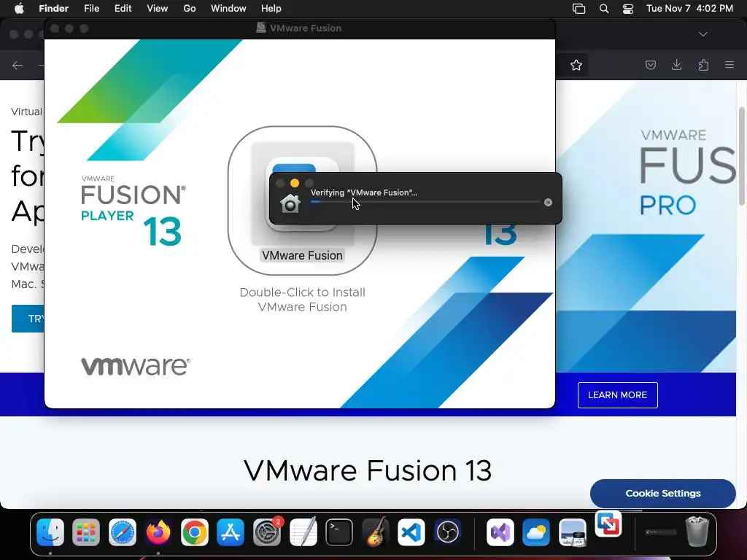Open the Edit menu
Viewport: 747px width, 560px height.
click(123, 9)
